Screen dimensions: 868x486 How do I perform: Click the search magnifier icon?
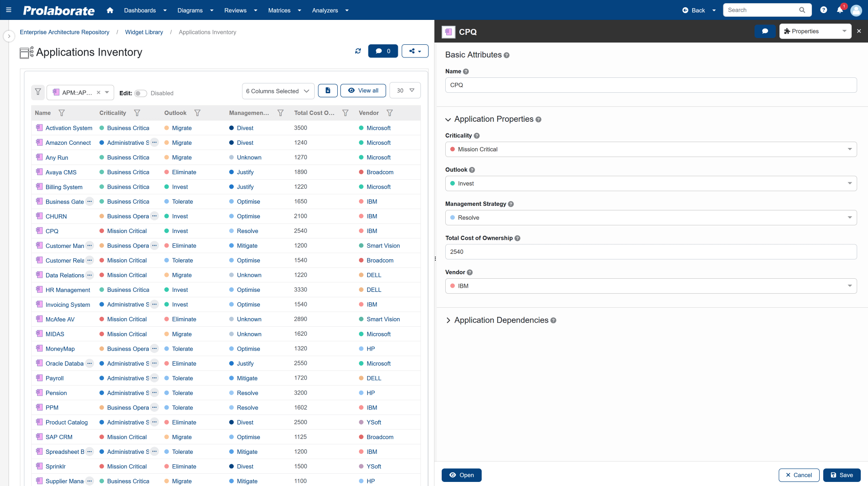coord(802,10)
